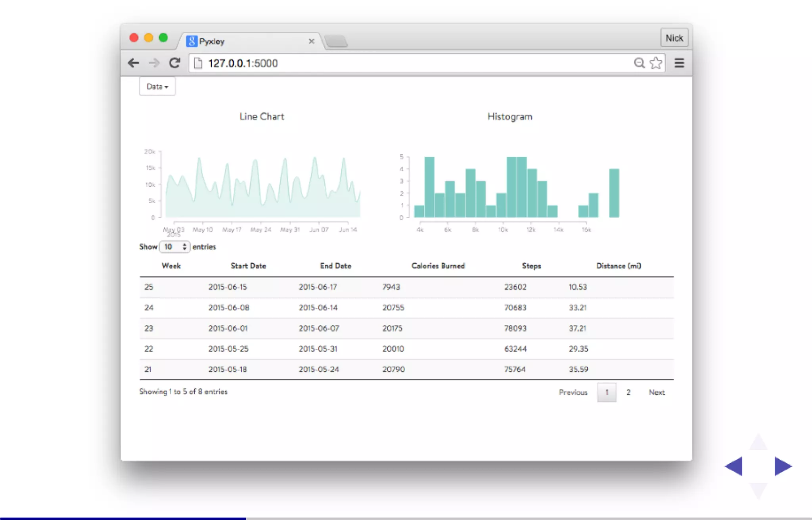Click the Nick profile button
Viewport: 812px width, 520px height.
(x=674, y=38)
